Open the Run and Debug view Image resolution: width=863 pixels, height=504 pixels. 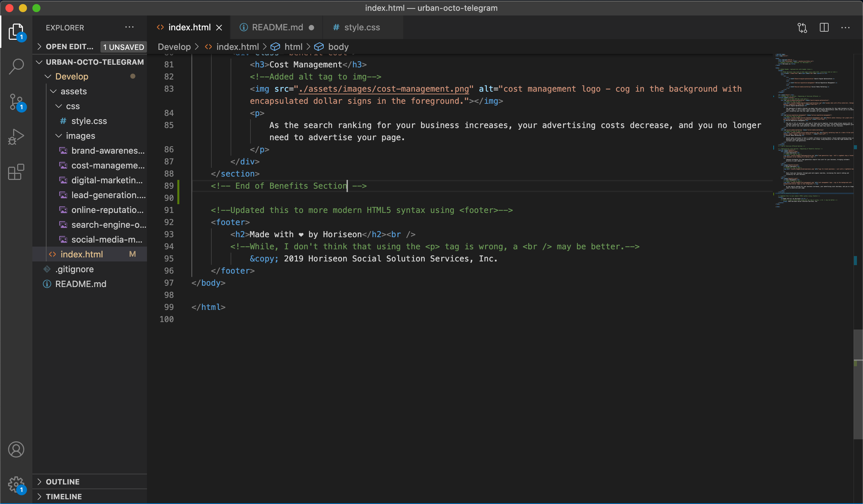coord(16,137)
